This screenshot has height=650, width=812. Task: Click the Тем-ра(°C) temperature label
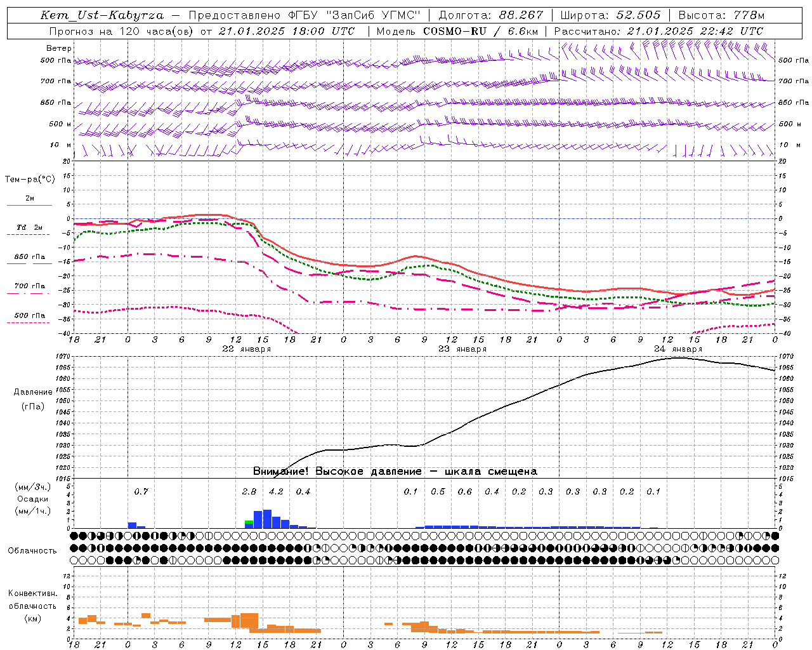30,180
